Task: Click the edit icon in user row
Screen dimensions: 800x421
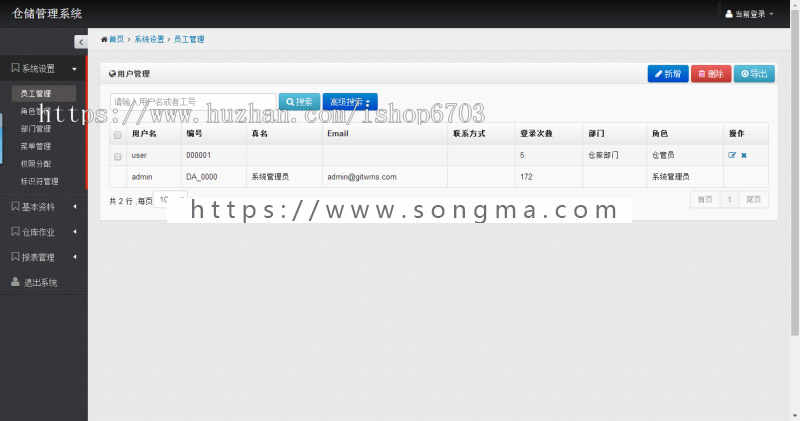Action: coord(732,155)
